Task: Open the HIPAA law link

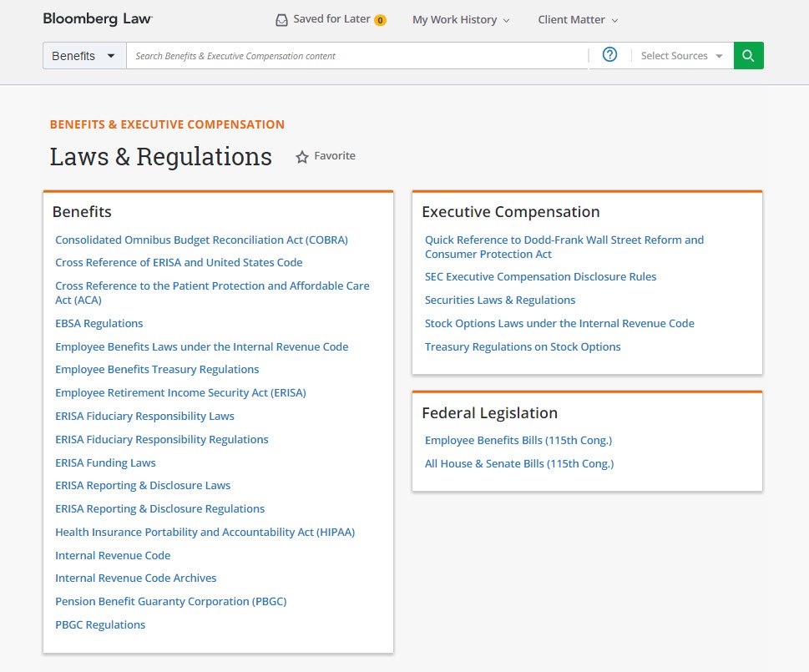Action: (x=205, y=532)
